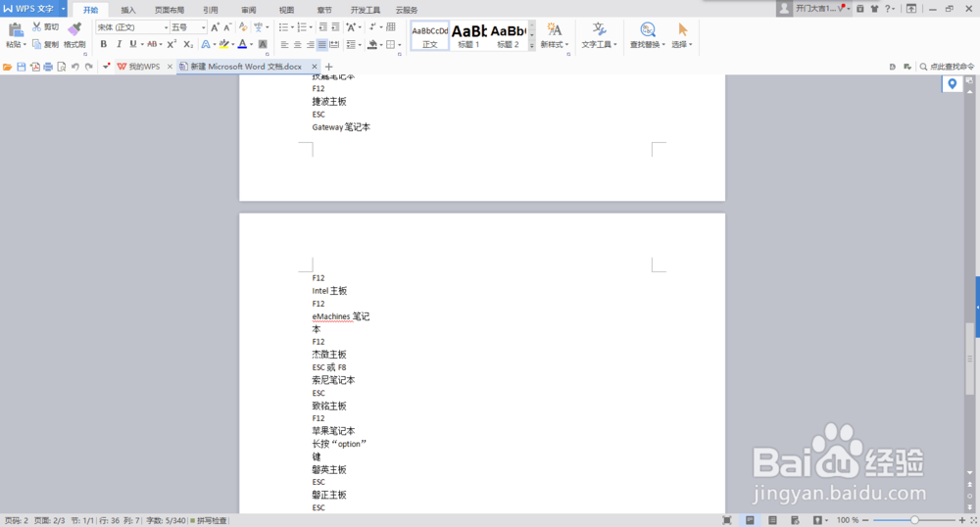Click the clear formatting eraser icon
The height and width of the screenshot is (527, 980).
[243, 26]
